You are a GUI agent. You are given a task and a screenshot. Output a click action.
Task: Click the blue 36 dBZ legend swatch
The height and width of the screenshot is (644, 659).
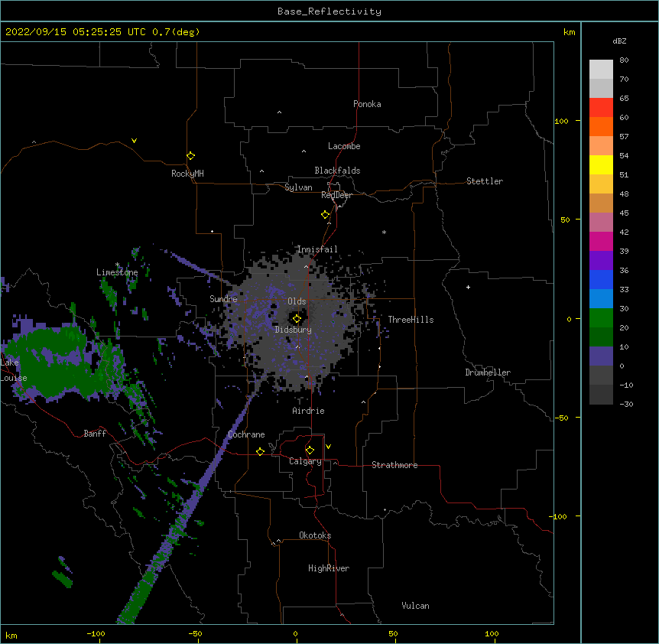coord(601,279)
